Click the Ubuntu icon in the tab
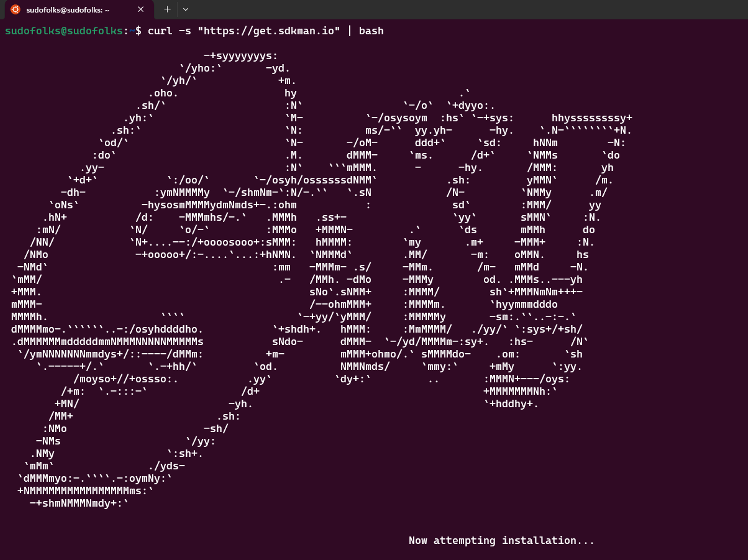748x560 pixels. click(15, 10)
